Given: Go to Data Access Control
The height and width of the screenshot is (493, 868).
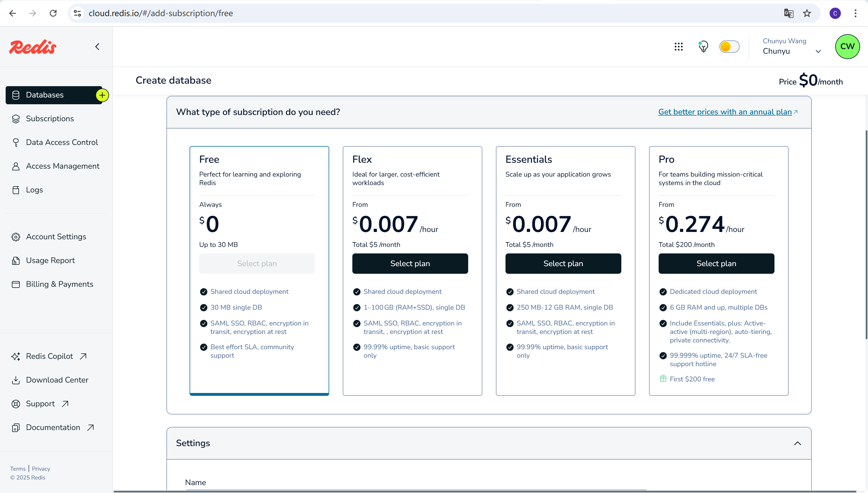Looking at the screenshot, I should (x=62, y=142).
